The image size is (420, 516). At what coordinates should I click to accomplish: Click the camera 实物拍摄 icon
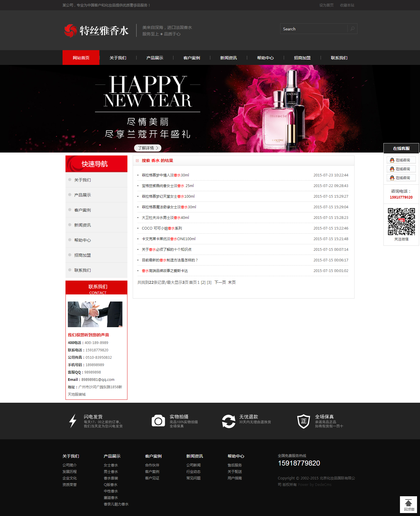coord(158,421)
